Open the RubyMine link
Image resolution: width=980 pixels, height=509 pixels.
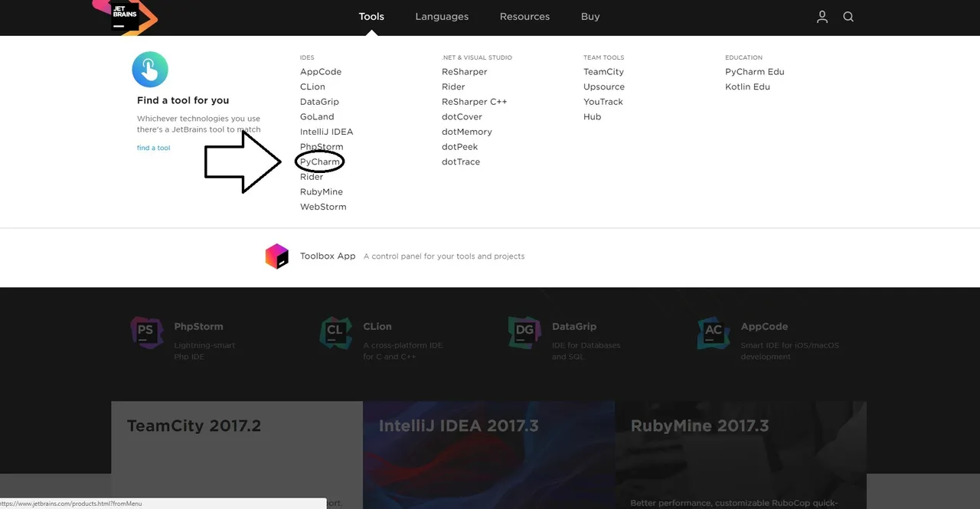tap(322, 192)
